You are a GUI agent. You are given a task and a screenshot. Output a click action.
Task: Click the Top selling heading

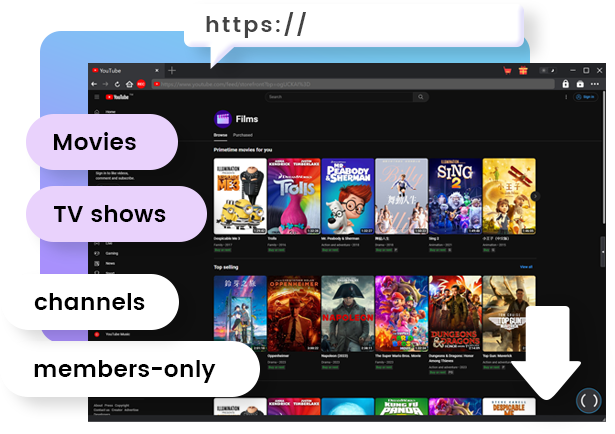tap(226, 267)
